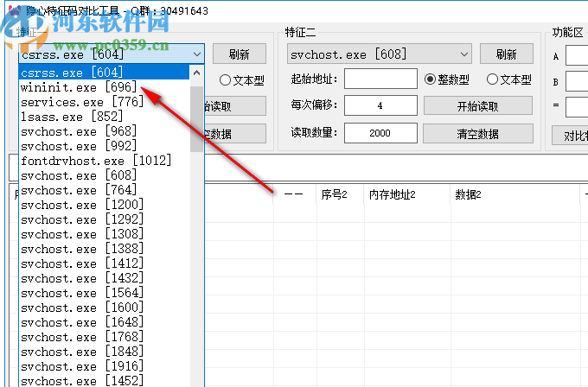This screenshot has width=588, height=387.
Task: Focus the 读取数量 input field
Action: point(380,133)
